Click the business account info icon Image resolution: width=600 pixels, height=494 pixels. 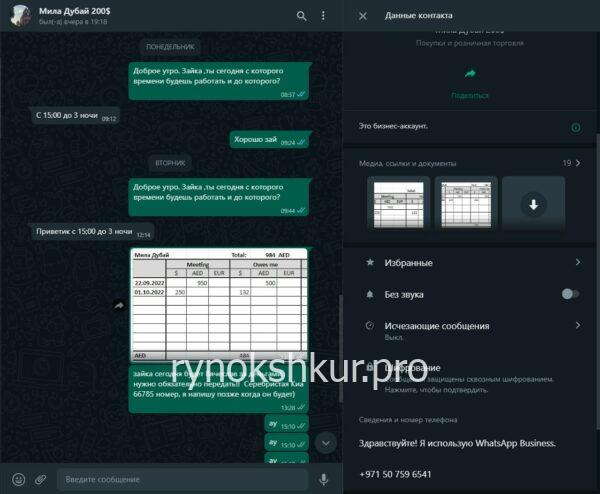click(x=576, y=127)
